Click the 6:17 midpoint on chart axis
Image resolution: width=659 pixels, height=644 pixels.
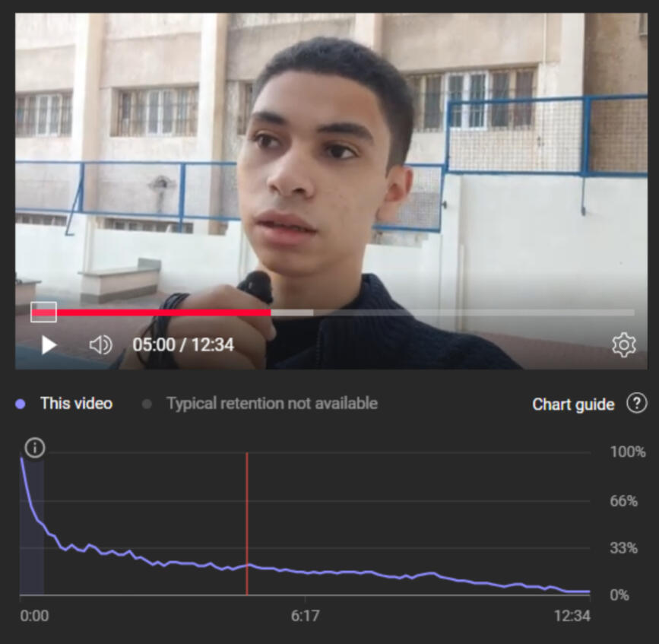[x=305, y=616]
